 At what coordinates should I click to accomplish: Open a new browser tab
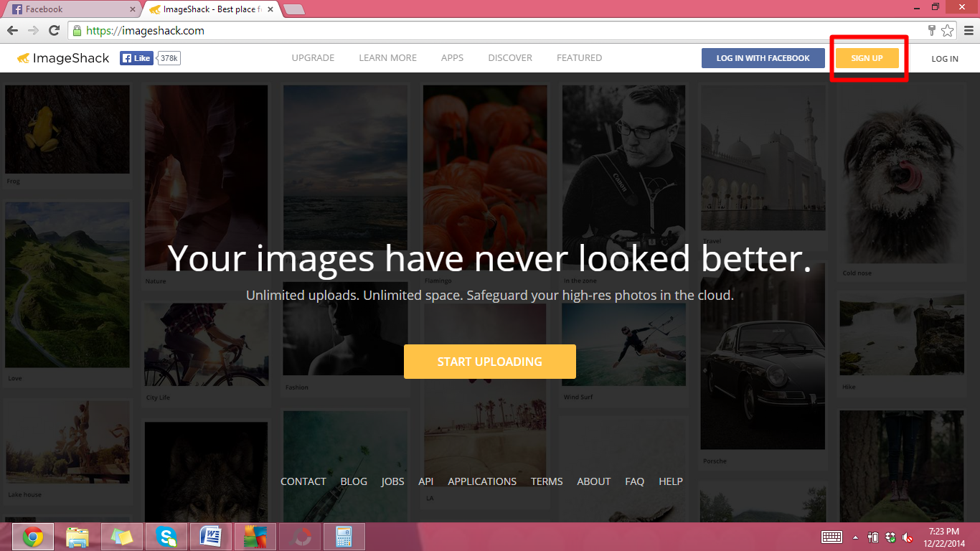click(294, 9)
